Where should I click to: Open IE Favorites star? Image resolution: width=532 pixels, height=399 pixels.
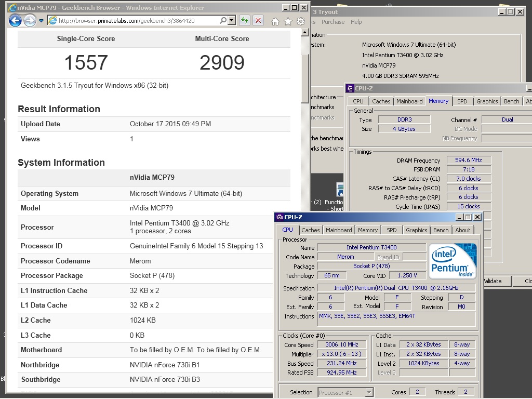click(288, 22)
